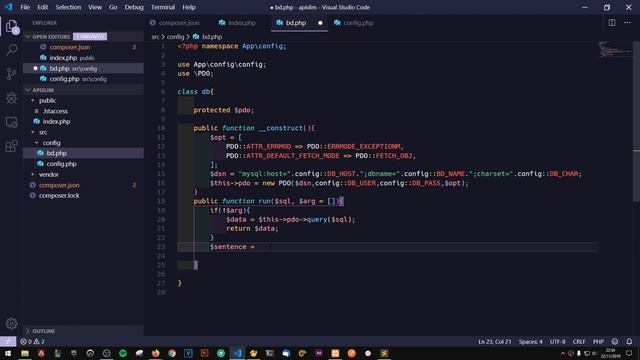The width and height of the screenshot is (640, 360).
Task: Open the Extensions view
Action: tap(11, 146)
